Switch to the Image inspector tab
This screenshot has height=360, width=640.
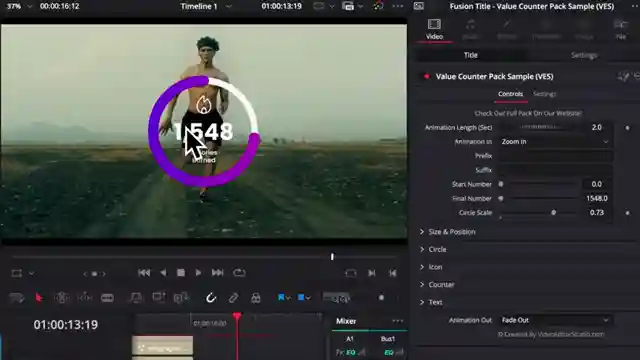584,29
